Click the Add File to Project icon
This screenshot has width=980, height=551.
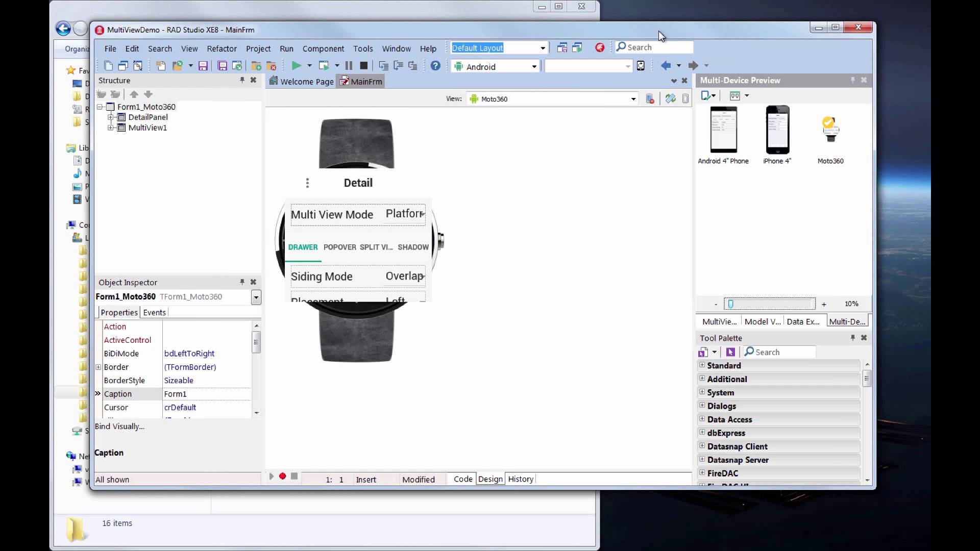[256, 66]
